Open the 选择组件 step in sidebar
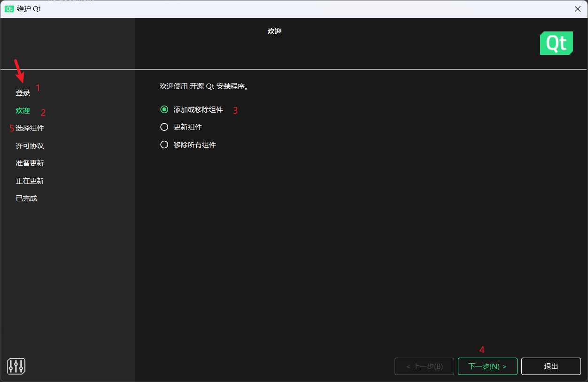 click(x=30, y=128)
